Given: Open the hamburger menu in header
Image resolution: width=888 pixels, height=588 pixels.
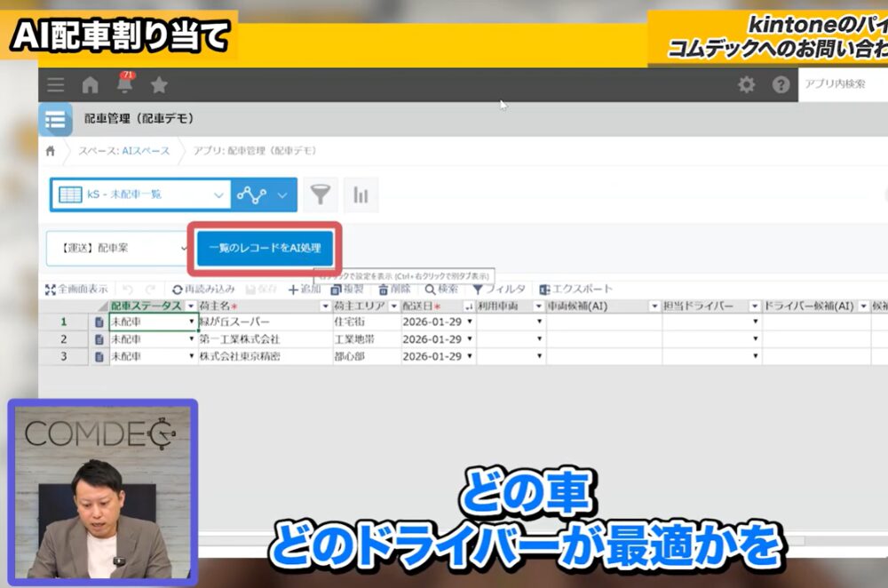Looking at the screenshot, I should coord(55,85).
